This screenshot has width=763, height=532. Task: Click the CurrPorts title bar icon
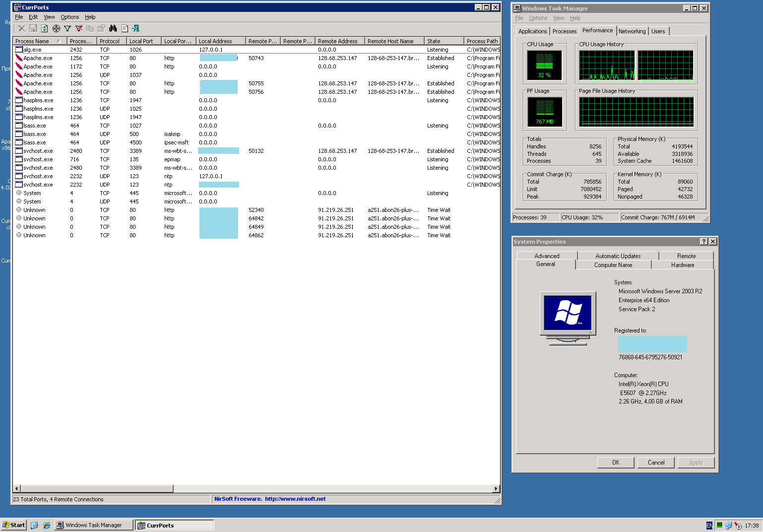click(x=17, y=7)
